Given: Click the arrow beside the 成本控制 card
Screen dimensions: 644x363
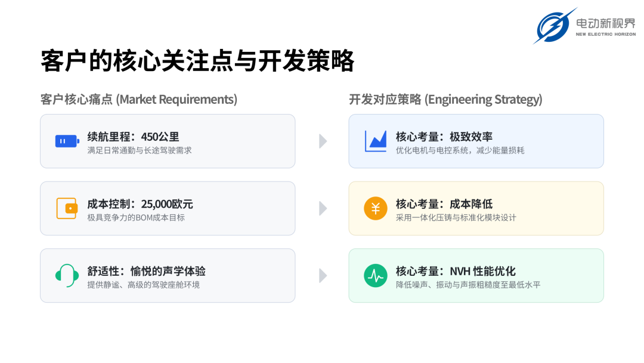Looking at the screenshot, I should [x=323, y=208].
